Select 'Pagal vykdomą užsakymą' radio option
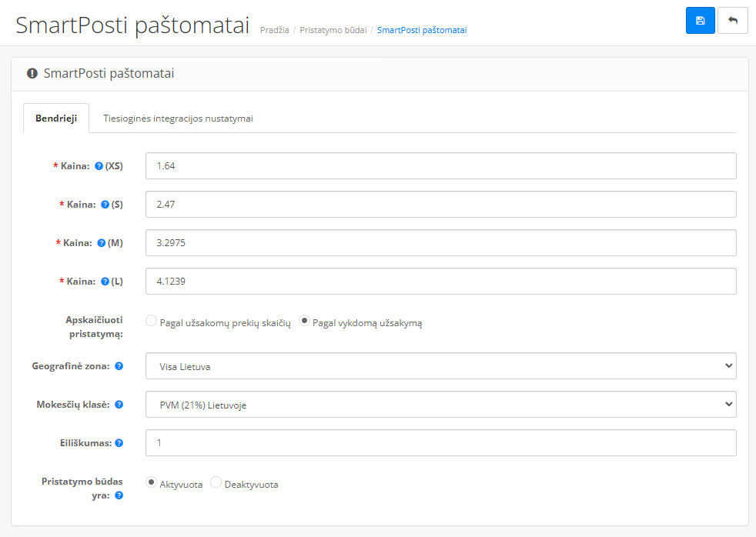 (304, 322)
